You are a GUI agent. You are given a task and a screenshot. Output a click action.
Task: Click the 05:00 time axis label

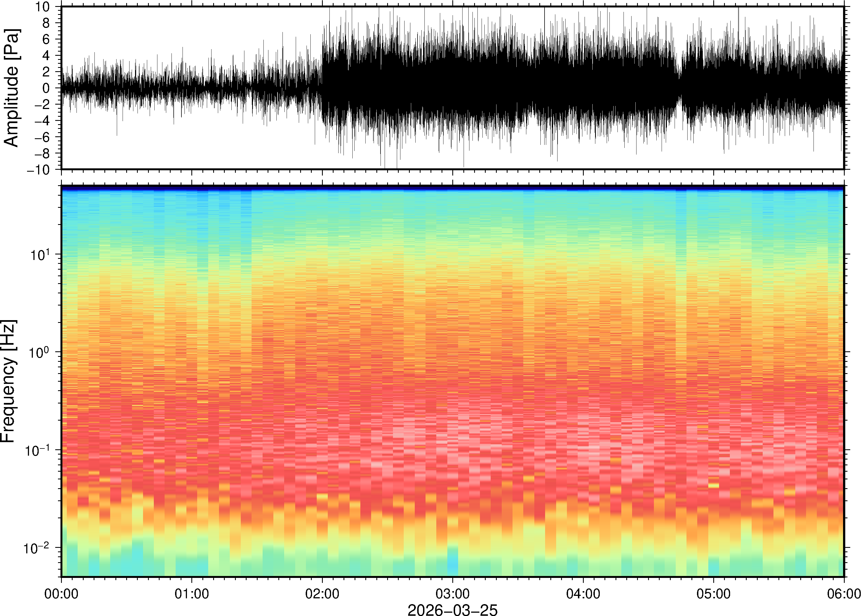pyautogui.click(x=713, y=594)
